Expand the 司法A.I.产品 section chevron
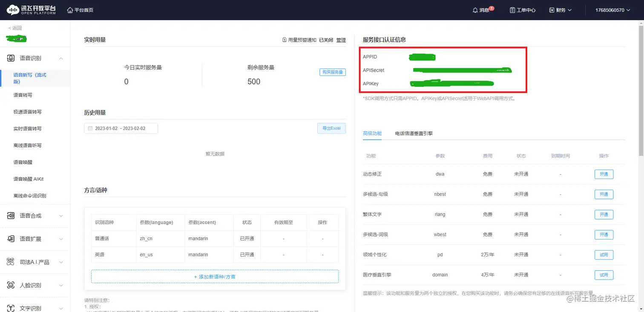Screen dimensions: 644x312 click(x=61, y=262)
